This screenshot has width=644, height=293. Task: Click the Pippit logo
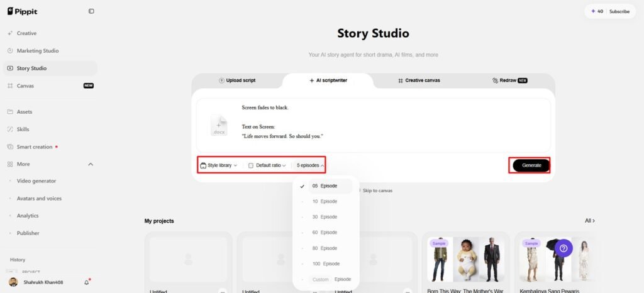coord(22,11)
